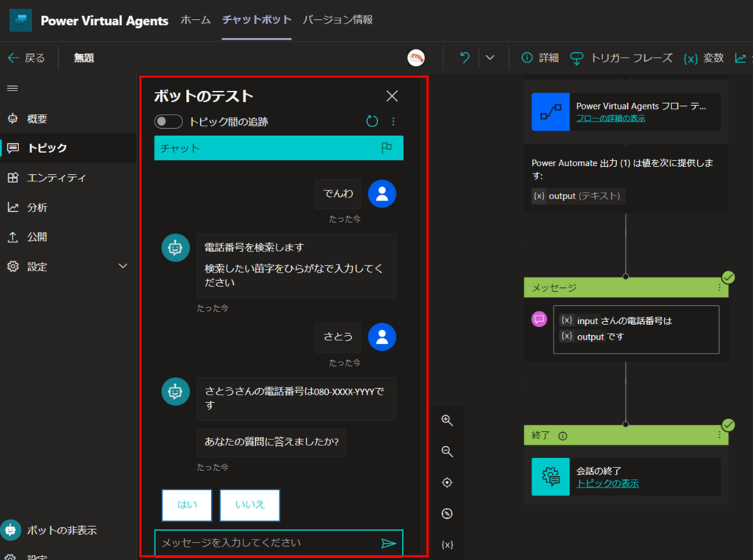Screen dimensions: 753x560
Task: Reset the test conversation with refresh icon
Action: [371, 121]
